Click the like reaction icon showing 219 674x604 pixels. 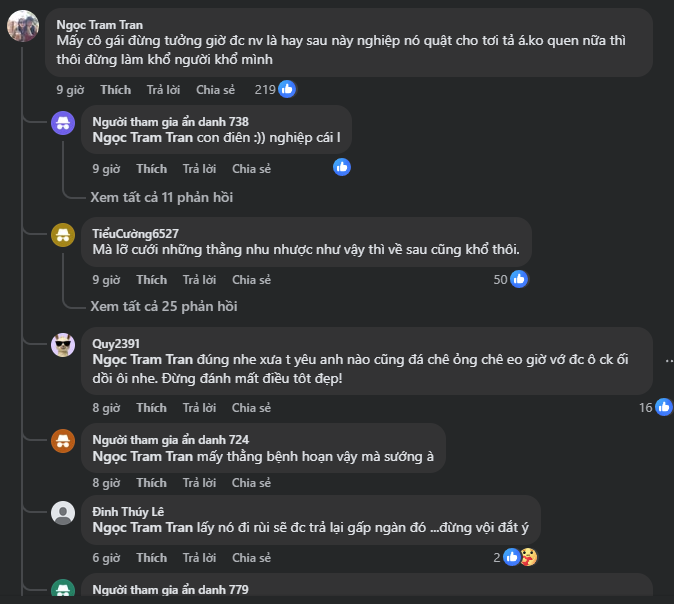[287, 89]
